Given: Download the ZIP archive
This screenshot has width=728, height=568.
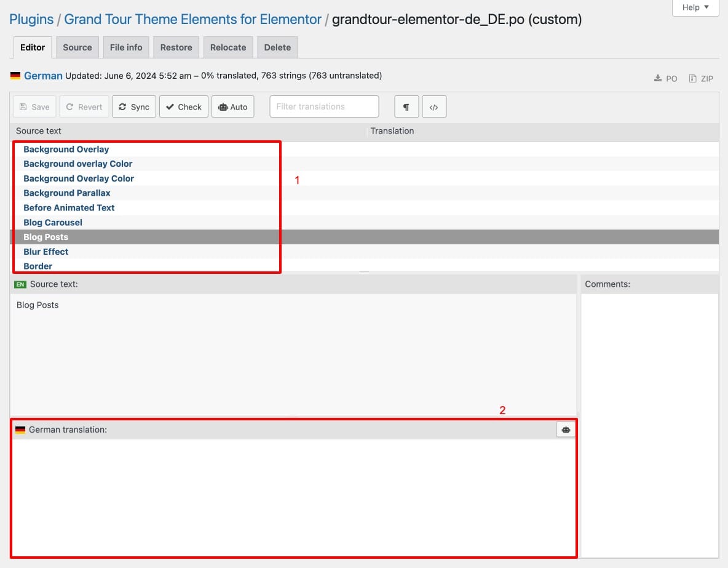Looking at the screenshot, I should [701, 79].
